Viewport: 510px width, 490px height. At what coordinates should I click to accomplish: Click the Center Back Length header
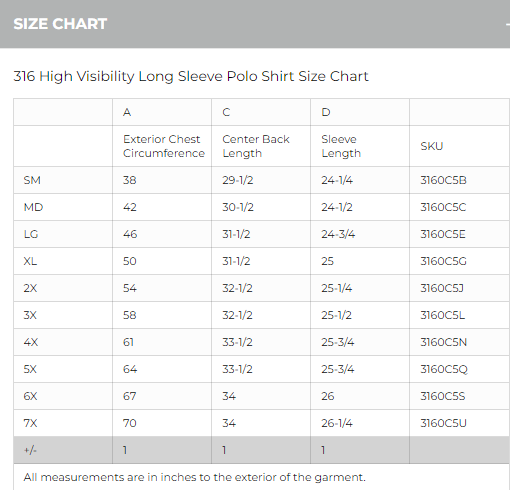pyautogui.click(x=256, y=146)
